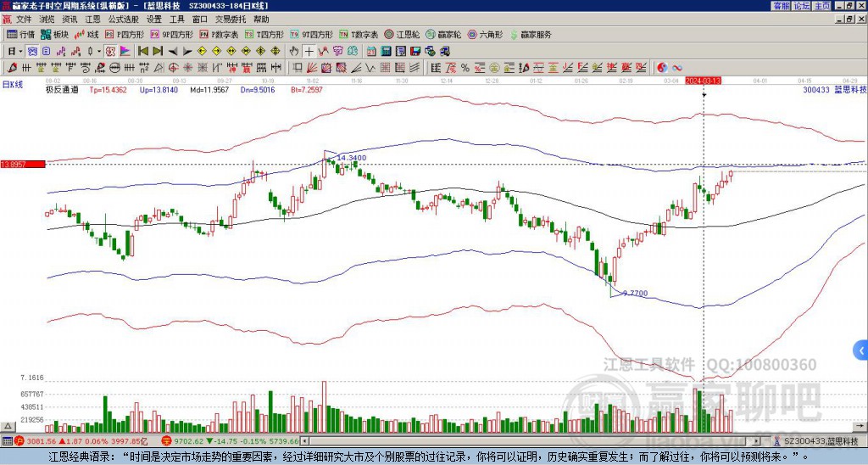This screenshot has height=465, width=868.
Task: Jump to the last bar (green skip-forward)
Action: point(158,52)
